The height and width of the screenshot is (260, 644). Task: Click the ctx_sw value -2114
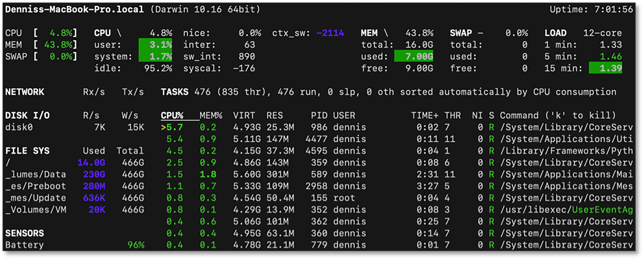click(x=330, y=33)
